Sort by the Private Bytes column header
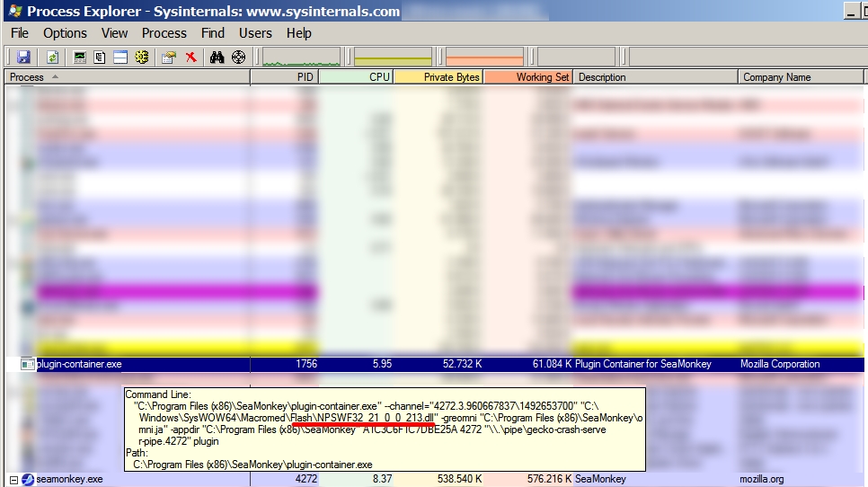The image size is (868, 487). (x=438, y=77)
